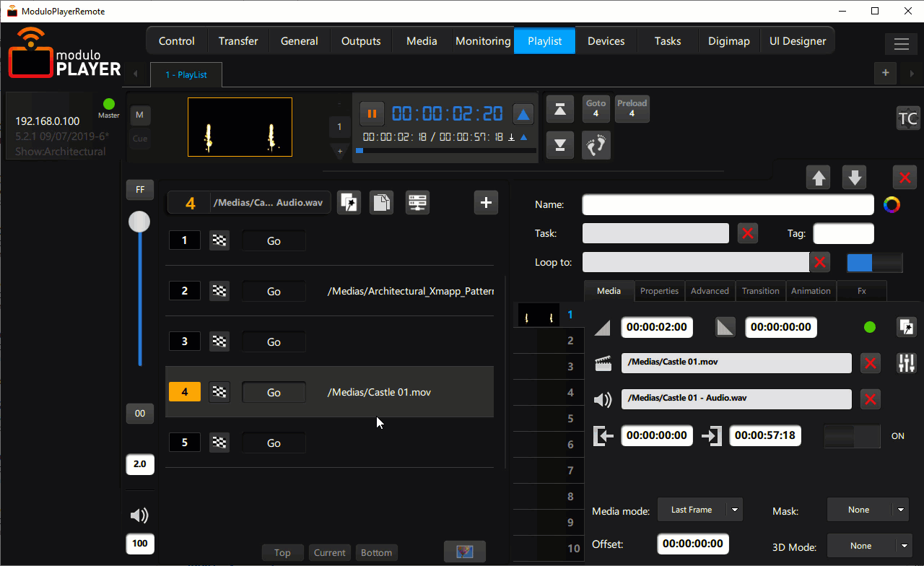
Task: Move cue up with the up arrow
Action: tap(819, 178)
